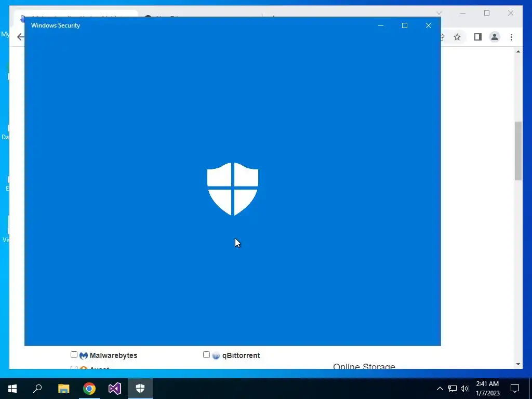Open taskbar search magnifier
This screenshot has width=532, height=399.
click(37, 389)
